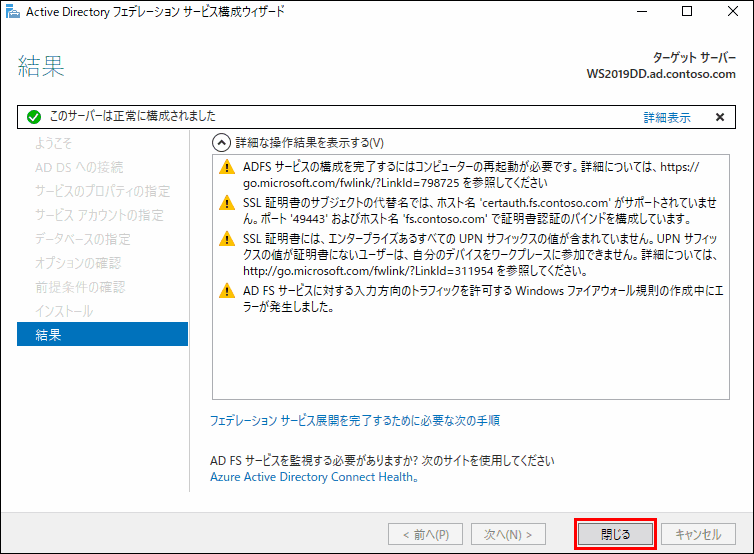
Task: Click the port 49443 certificate binding warning text
Action: [x=479, y=211]
